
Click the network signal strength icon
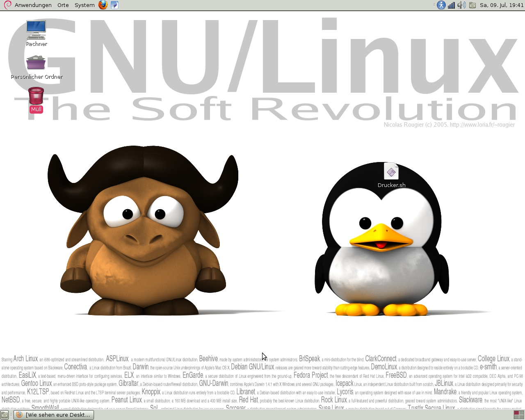451,5
